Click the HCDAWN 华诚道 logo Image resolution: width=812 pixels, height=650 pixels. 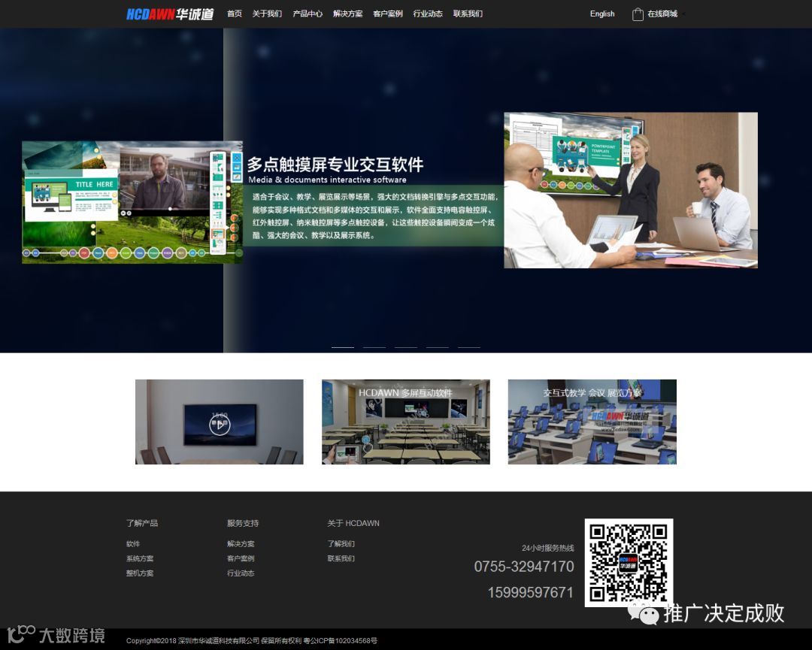tap(170, 14)
